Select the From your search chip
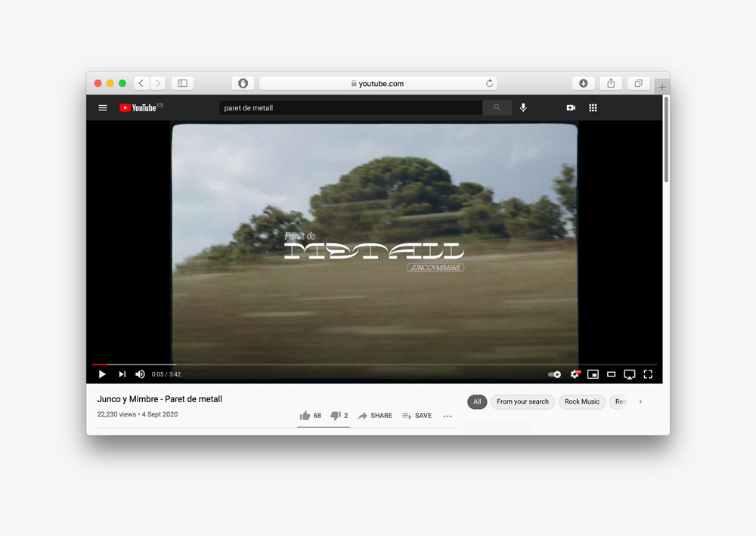Screen dimensions: 756x536 [522, 401]
